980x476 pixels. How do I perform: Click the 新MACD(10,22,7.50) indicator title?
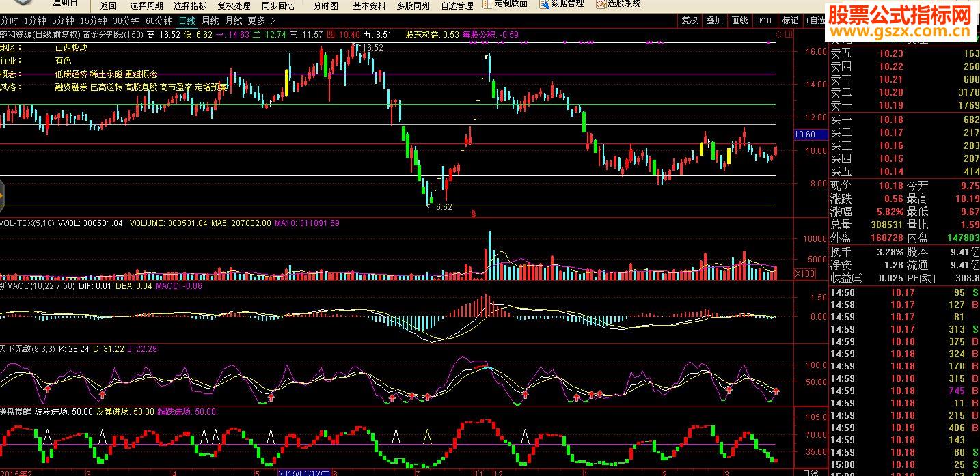38,286
